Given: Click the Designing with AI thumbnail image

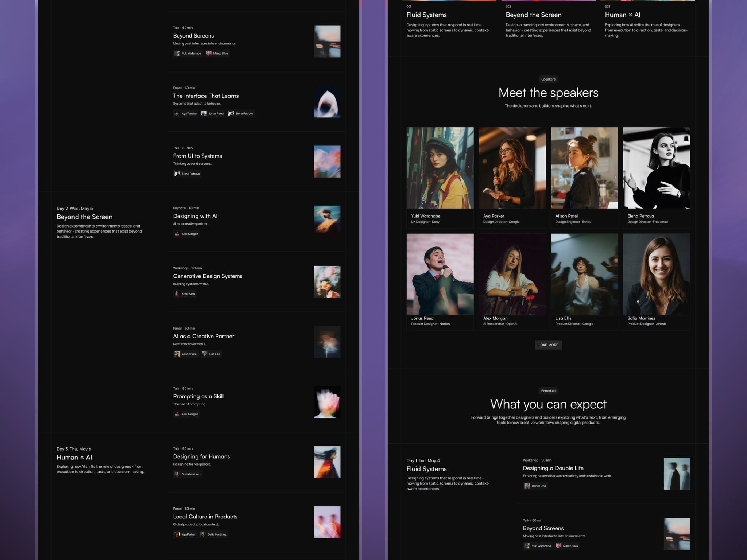Looking at the screenshot, I should coord(327,222).
